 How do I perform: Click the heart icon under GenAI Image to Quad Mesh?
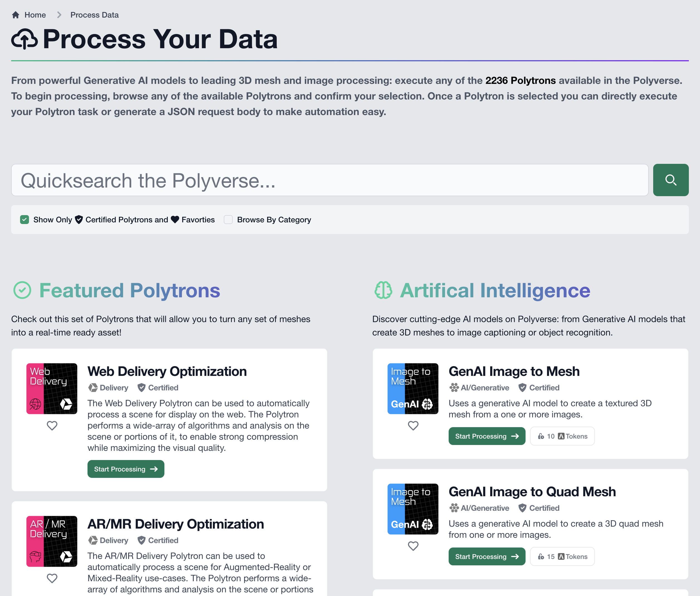413,546
